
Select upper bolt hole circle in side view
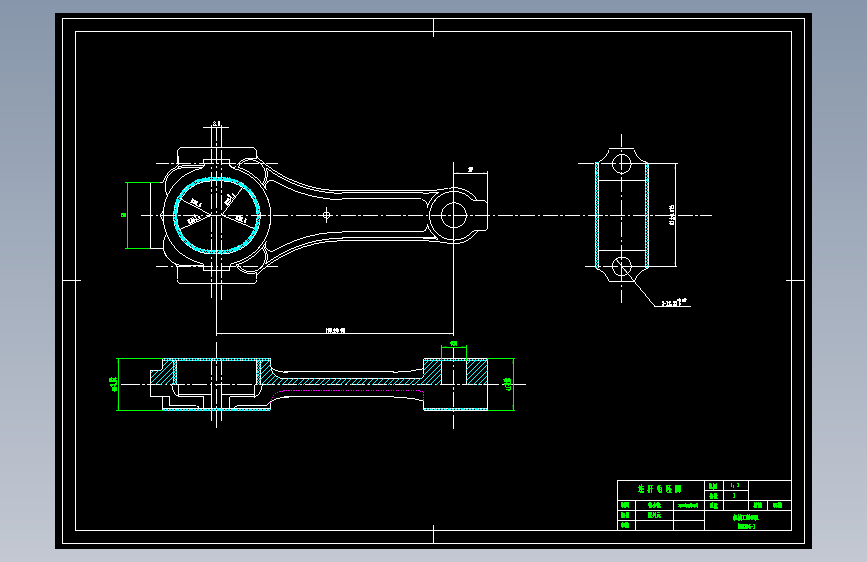(621, 164)
